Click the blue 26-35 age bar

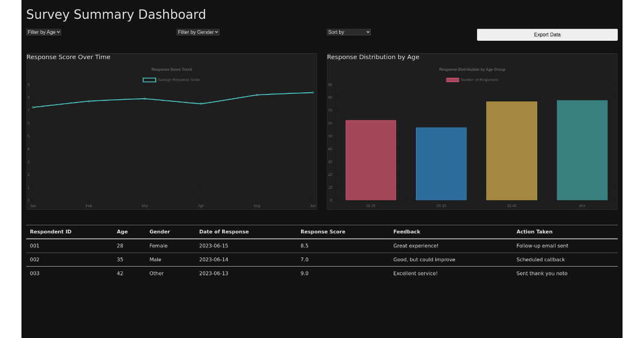tap(441, 164)
